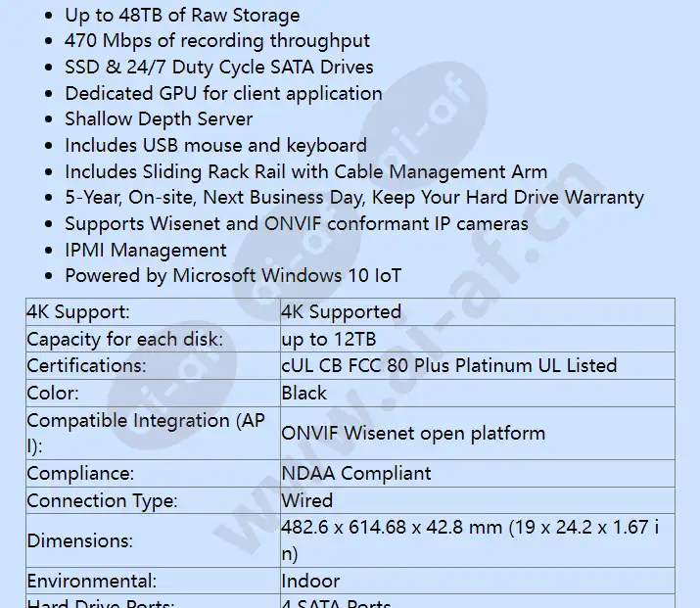Select the Certifications value cell
The width and height of the screenshot is (700, 608).
448,366
